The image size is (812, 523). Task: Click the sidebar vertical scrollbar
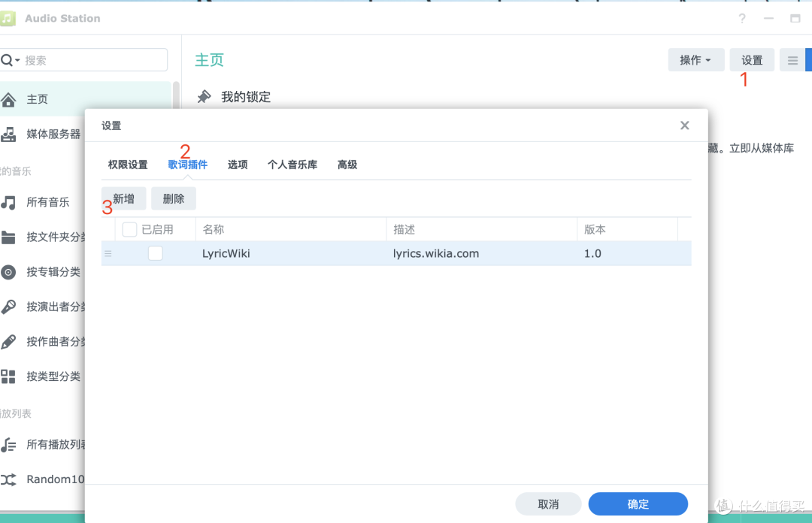tap(176, 94)
